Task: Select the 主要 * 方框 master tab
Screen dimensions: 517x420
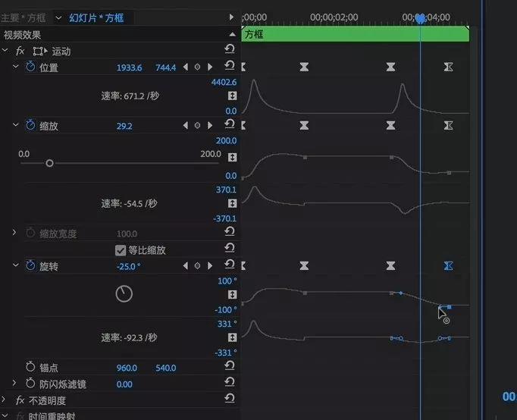Action: (23, 17)
